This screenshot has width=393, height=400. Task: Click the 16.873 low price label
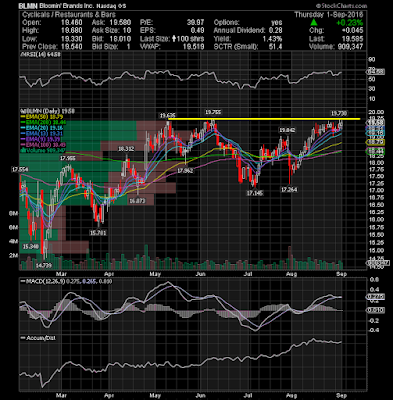pos(137,201)
